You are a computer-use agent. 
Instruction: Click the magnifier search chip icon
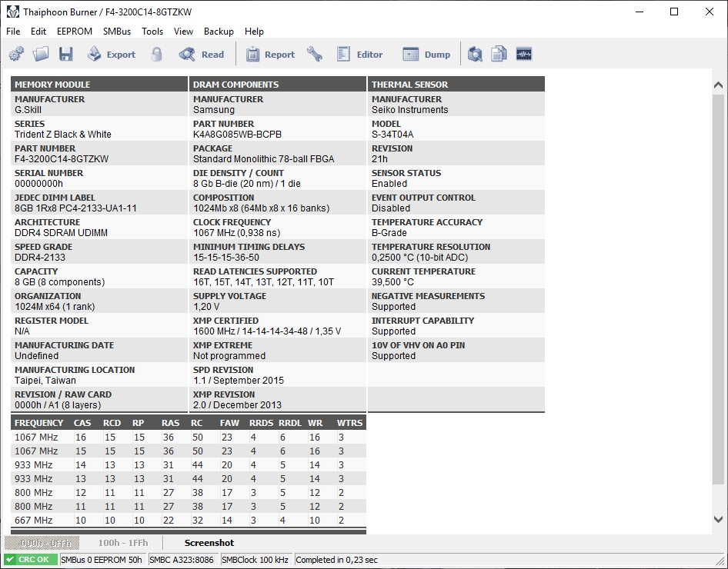pyautogui.click(x=475, y=55)
